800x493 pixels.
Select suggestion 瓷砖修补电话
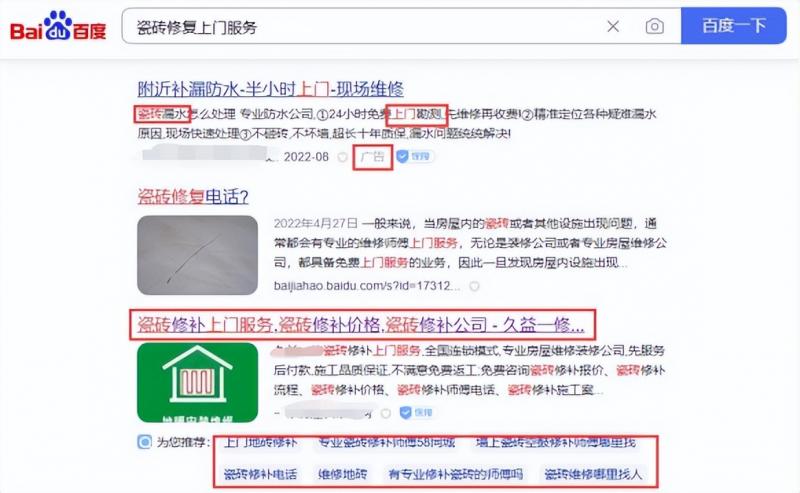(x=260, y=473)
